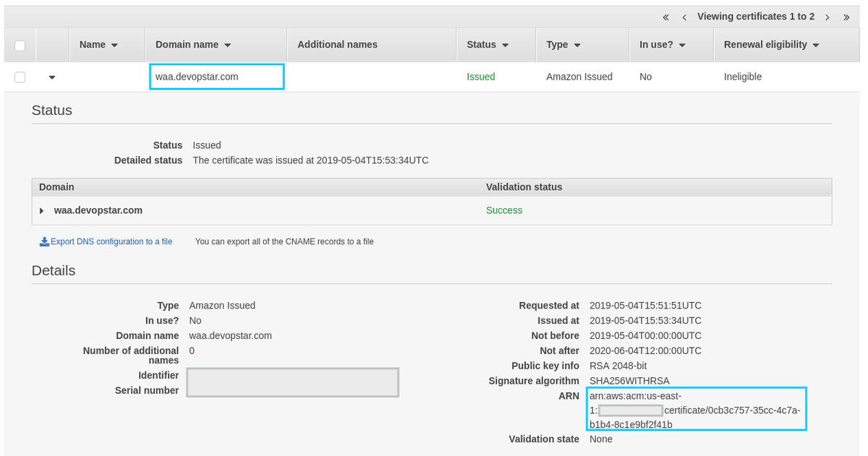Sort by Name column
The width and height of the screenshot is (868, 456).
(98, 45)
